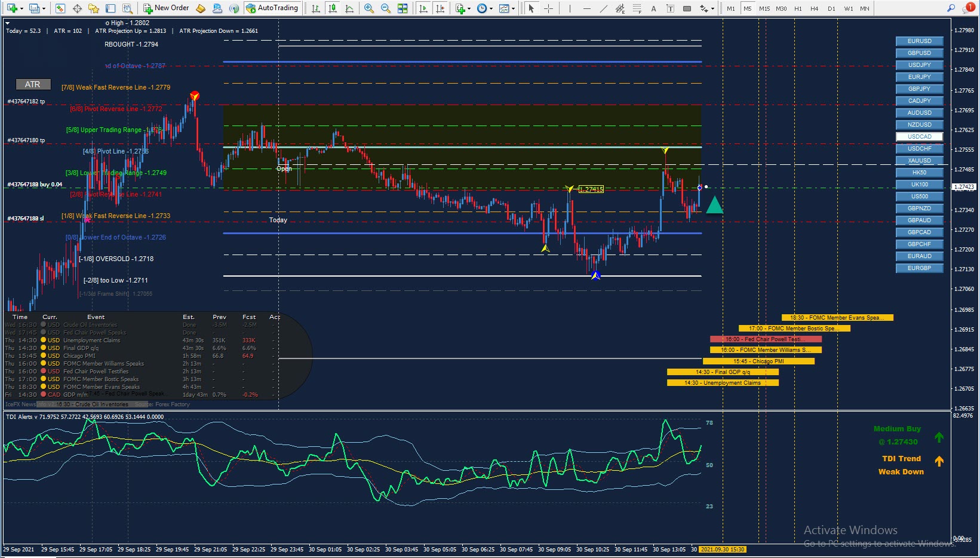Open the Indicators list icon
This screenshot has height=558, width=980.
pyautogui.click(x=460, y=8)
